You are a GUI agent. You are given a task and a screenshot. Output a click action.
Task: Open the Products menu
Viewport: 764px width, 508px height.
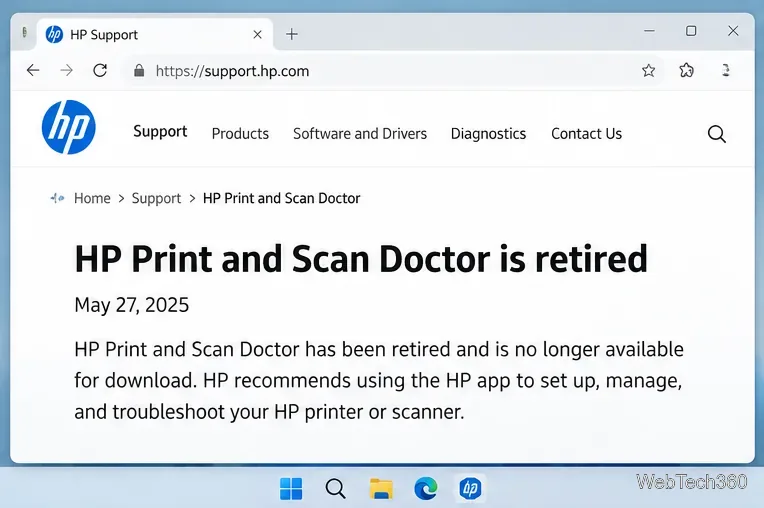240,133
